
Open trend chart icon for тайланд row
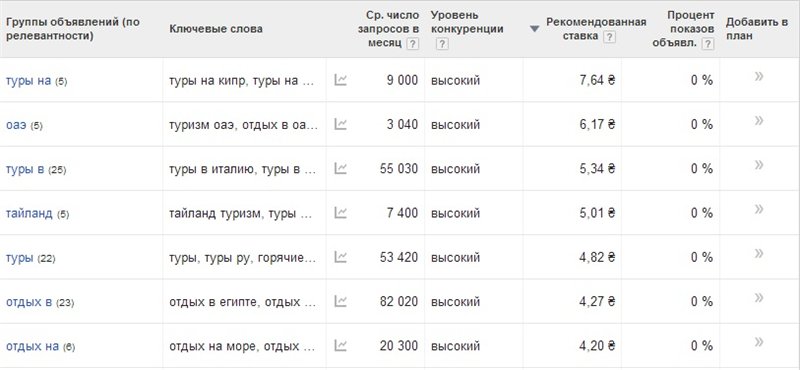[x=340, y=213]
